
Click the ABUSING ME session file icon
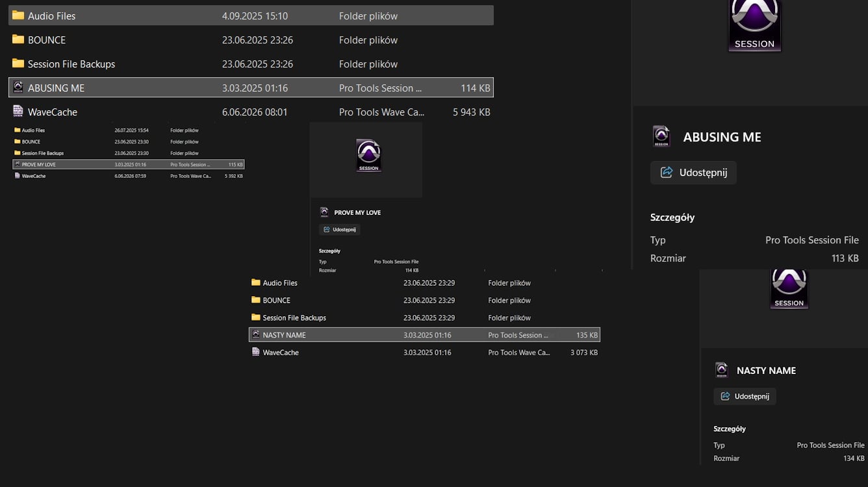pyautogui.click(x=18, y=87)
